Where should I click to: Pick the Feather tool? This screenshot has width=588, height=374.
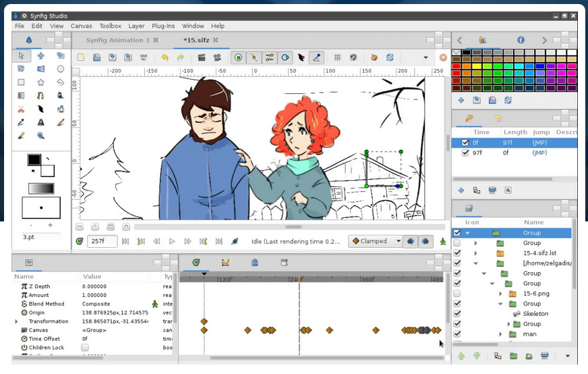[41, 109]
